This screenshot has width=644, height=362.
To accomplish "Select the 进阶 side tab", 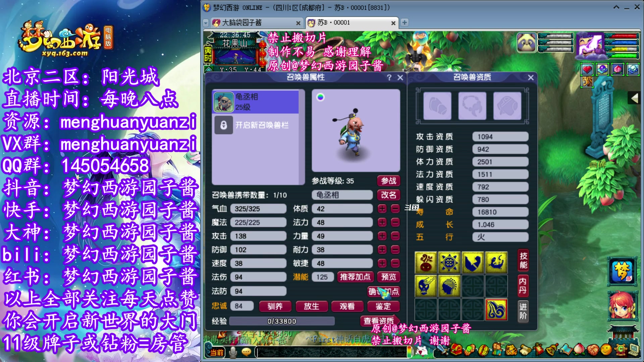I will pyautogui.click(x=523, y=311).
